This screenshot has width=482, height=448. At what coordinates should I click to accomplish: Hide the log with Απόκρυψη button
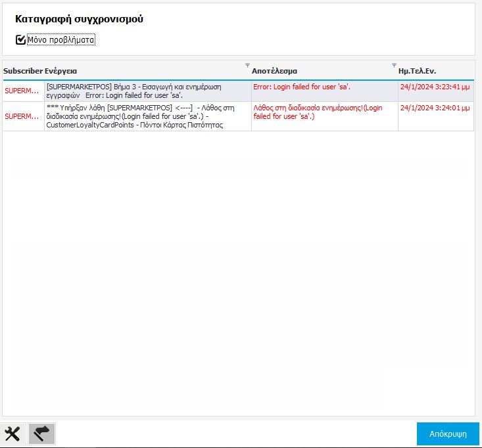point(448,434)
